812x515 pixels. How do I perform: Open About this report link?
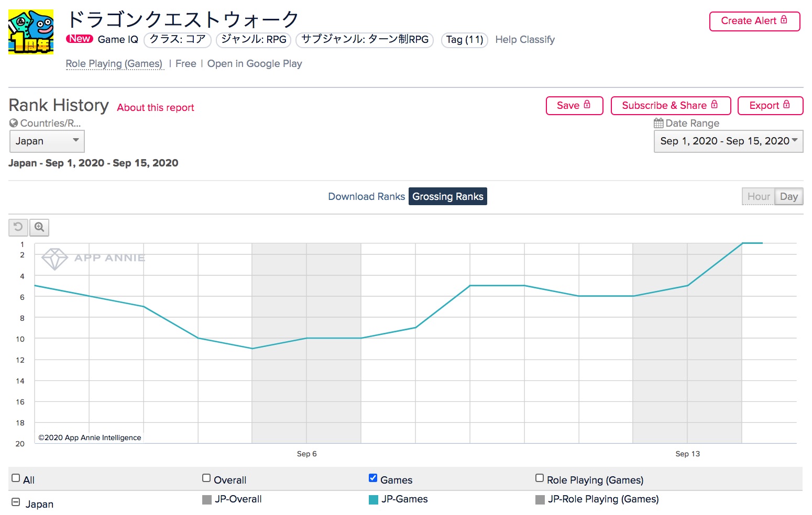pos(156,107)
